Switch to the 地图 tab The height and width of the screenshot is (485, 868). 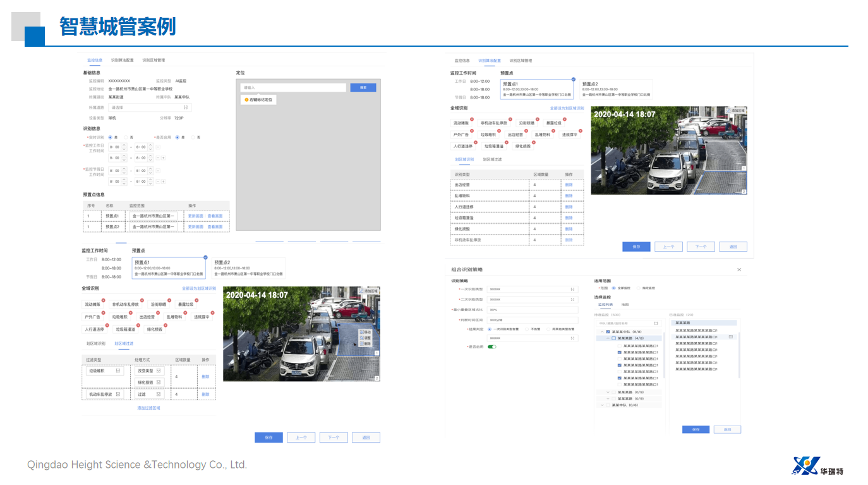coord(625,305)
